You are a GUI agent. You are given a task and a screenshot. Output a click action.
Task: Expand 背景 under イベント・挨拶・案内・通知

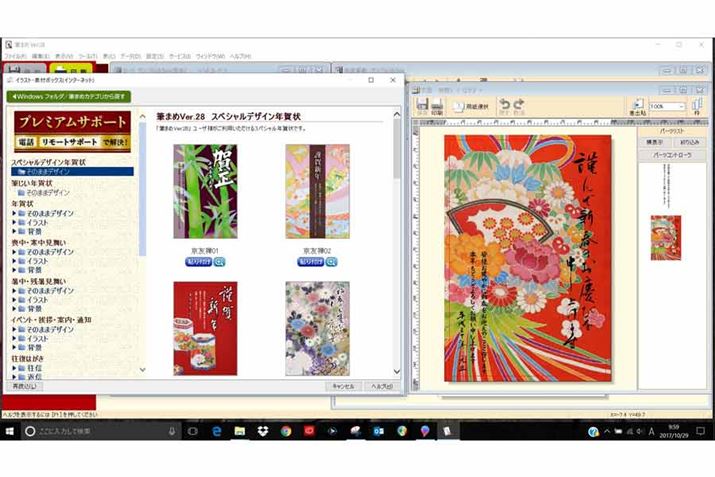pos(14,347)
